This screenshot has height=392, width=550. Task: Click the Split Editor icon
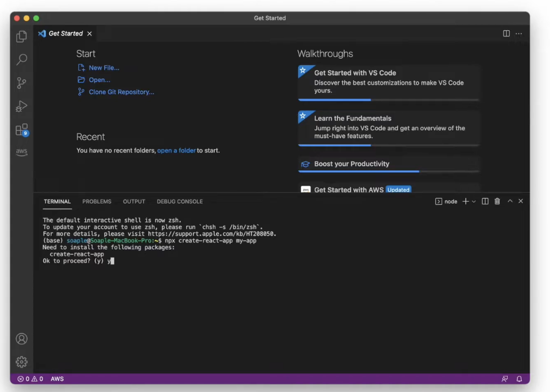point(507,33)
